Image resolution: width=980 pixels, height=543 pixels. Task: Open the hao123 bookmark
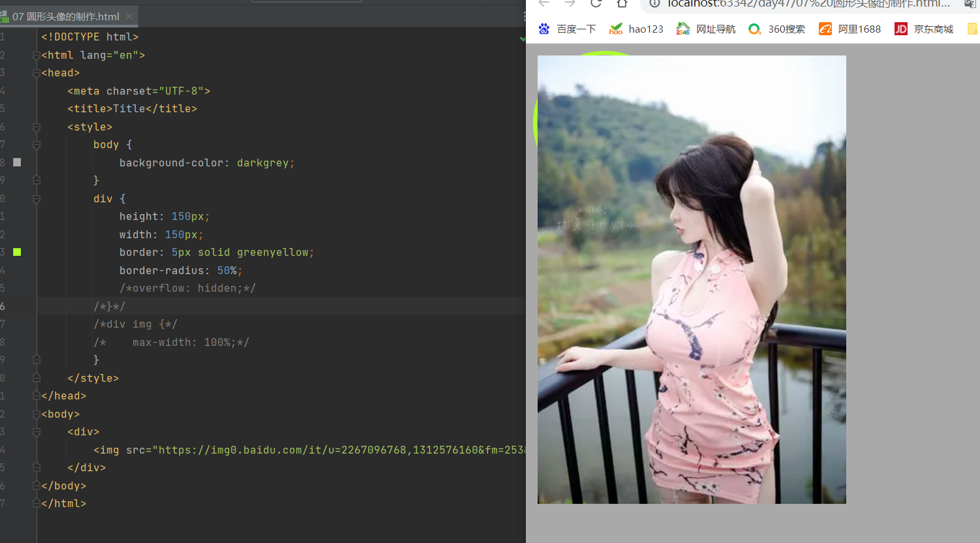point(636,29)
